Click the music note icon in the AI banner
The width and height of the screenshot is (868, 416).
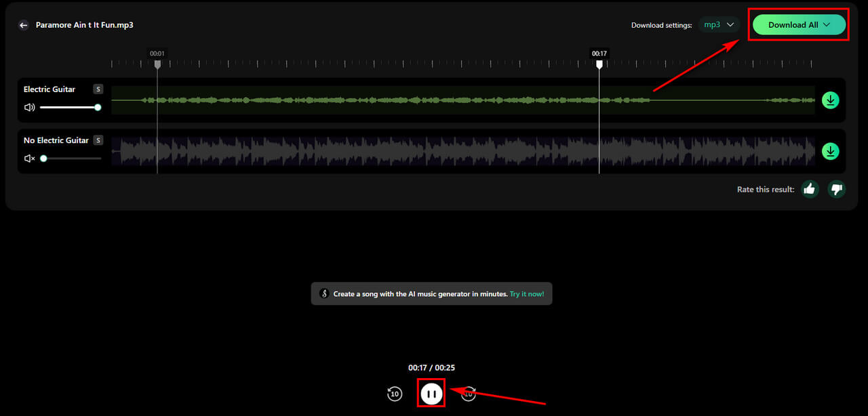[324, 294]
